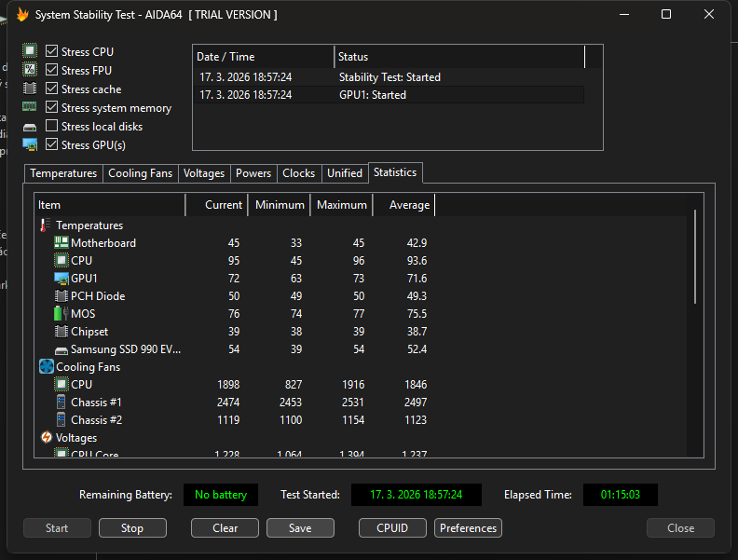Click the Test Started timestamp field

point(417,495)
